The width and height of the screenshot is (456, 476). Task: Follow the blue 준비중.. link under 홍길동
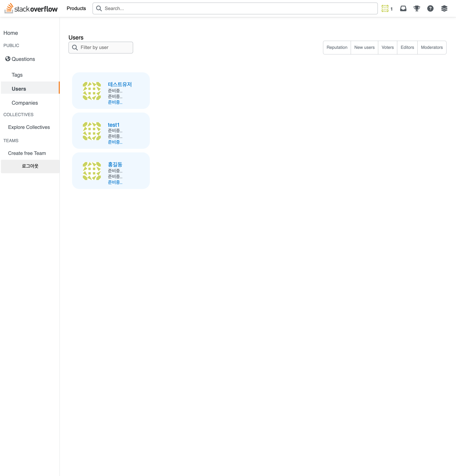point(115,182)
